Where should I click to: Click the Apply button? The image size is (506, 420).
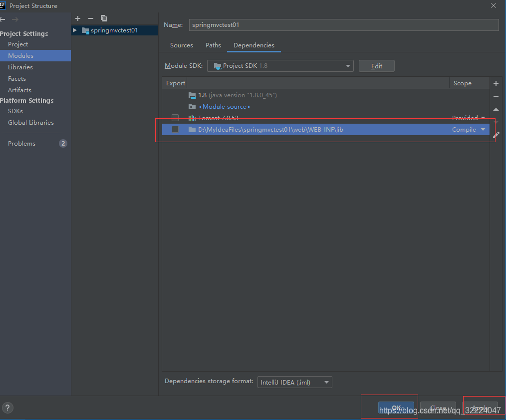(x=480, y=408)
